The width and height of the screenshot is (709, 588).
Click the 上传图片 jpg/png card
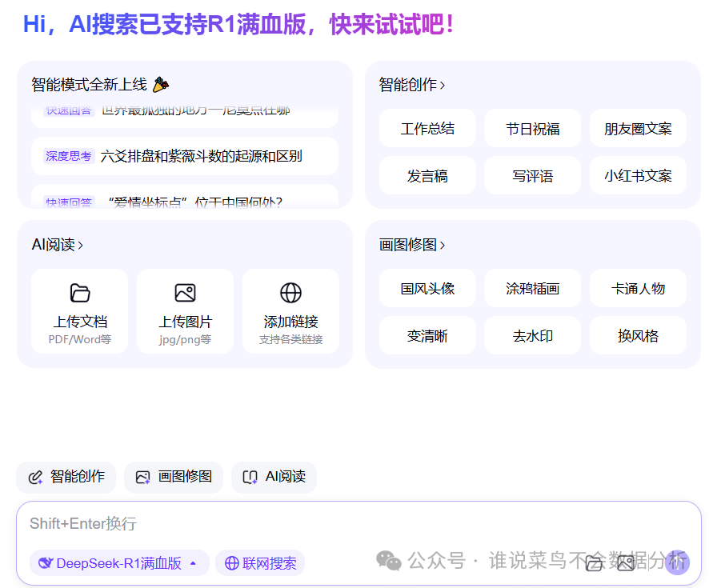click(x=186, y=311)
